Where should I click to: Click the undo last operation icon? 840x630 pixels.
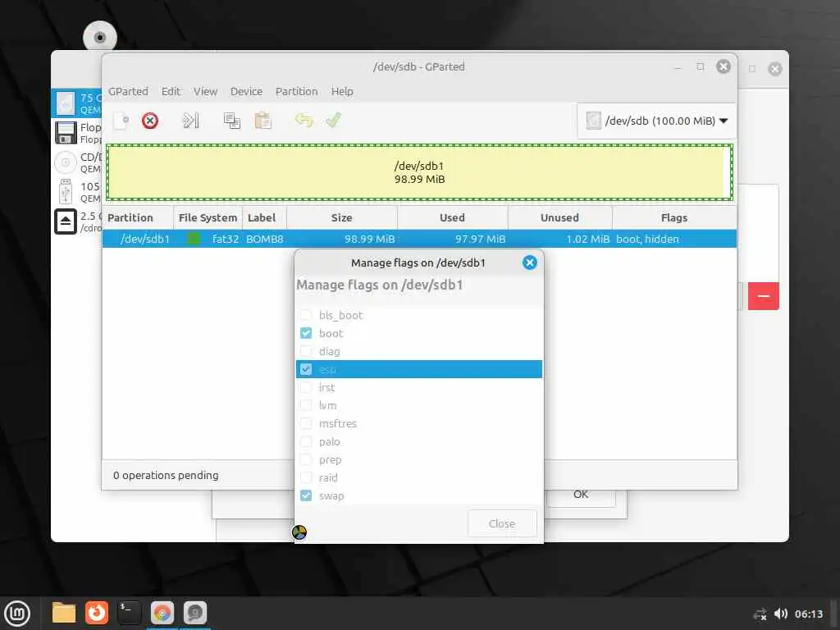[304, 120]
